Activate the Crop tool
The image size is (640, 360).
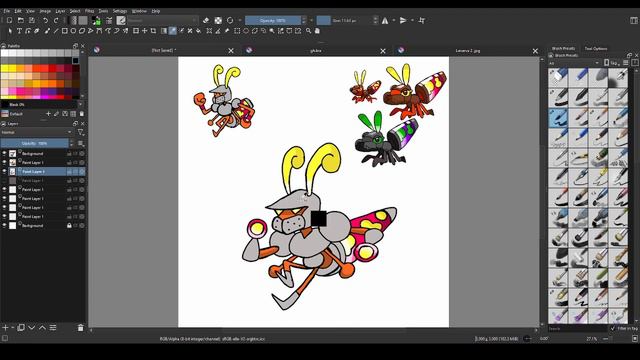(x=153, y=31)
